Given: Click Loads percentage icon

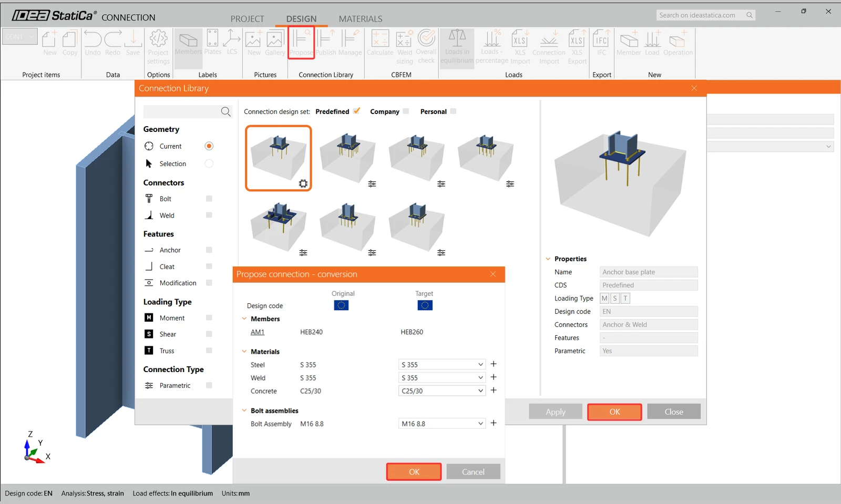Looking at the screenshot, I should click(x=492, y=47).
